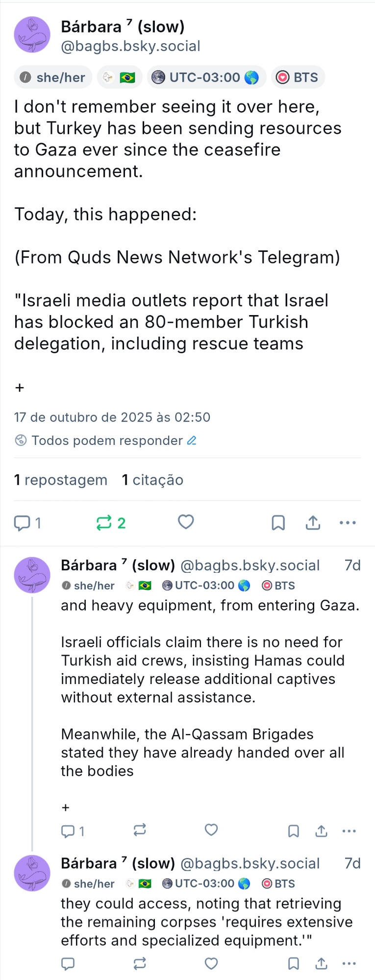Open options menu on 'and heavy equipment' reply
This screenshot has width=375, height=980.
(x=349, y=831)
